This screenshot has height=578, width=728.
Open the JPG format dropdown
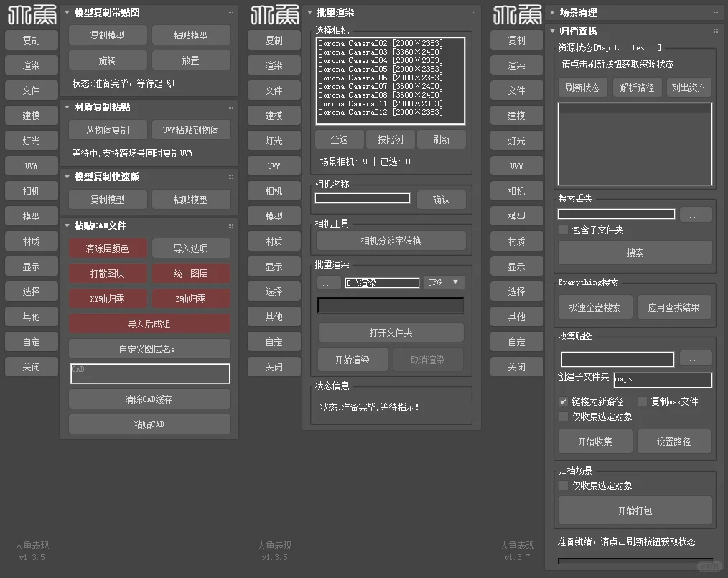(x=444, y=283)
